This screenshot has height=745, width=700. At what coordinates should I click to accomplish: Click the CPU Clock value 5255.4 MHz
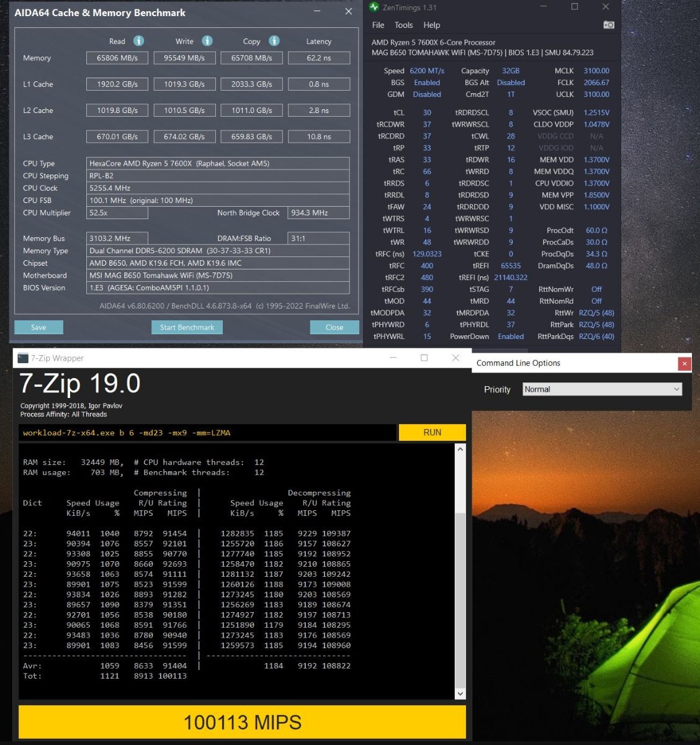point(218,188)
